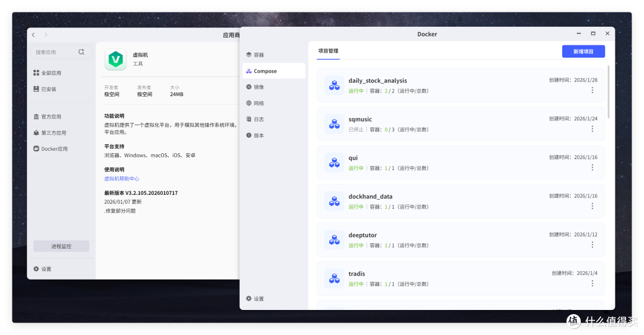The width and height of the screenshot is (644, 335).
Task: Open Docker 设置 settings entry
Action: (255, 299)
